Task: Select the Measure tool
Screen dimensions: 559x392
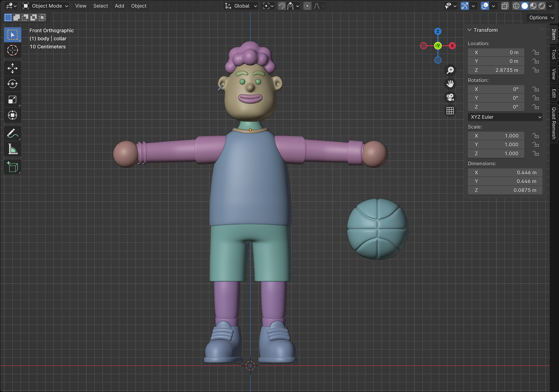Action: pyautogui.click(x=12, y=149)
